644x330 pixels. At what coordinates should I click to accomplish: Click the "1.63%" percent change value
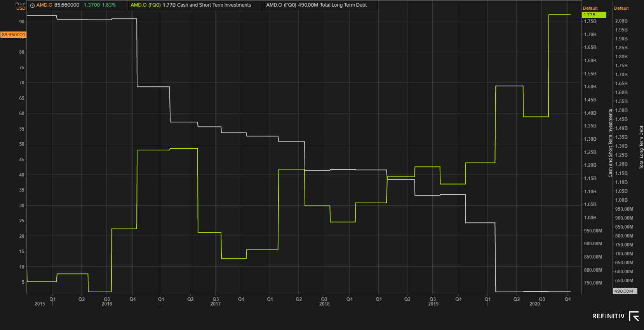(x=109, y=5)
